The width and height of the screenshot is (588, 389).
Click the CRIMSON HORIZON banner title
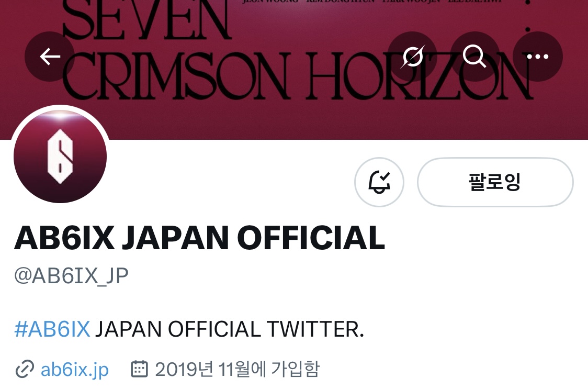297,75
